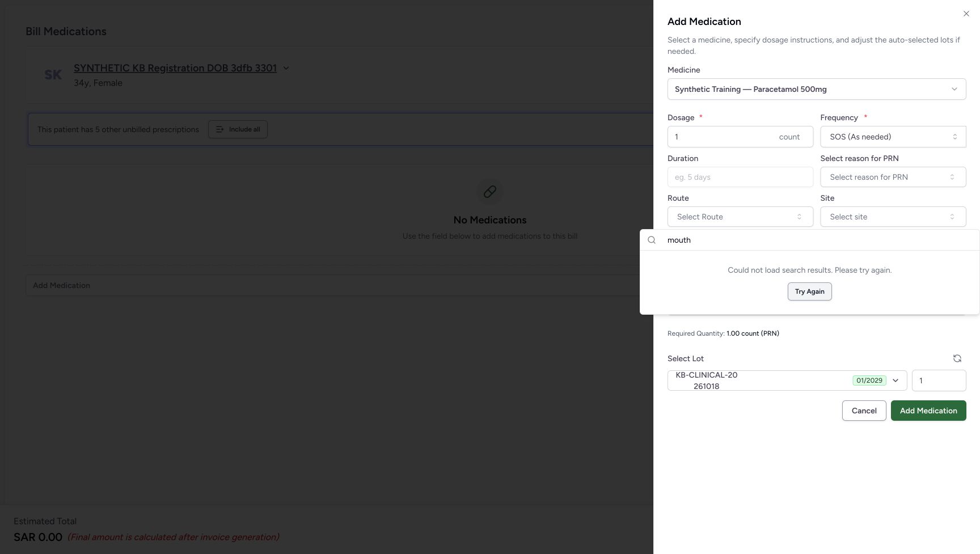
Task: Open the Frequency SOS dropdown
Action: (x=893, y=137)
